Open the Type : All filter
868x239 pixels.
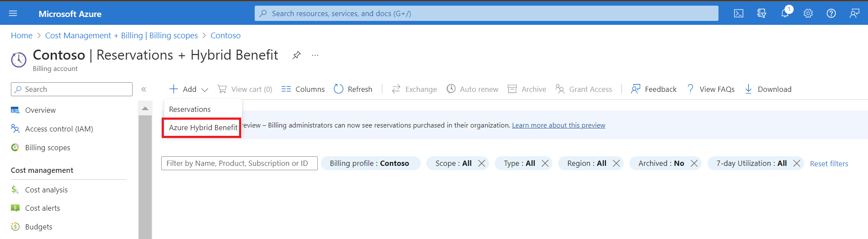[x=519, y=163]
